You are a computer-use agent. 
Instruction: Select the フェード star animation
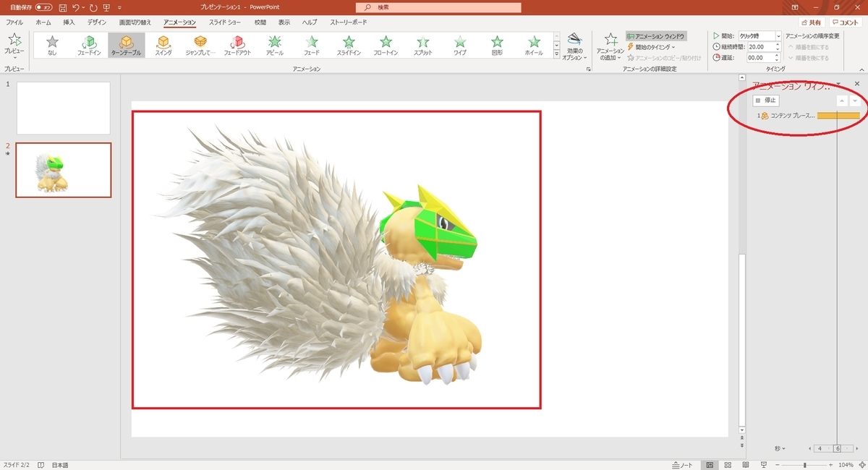coord(312,46)
